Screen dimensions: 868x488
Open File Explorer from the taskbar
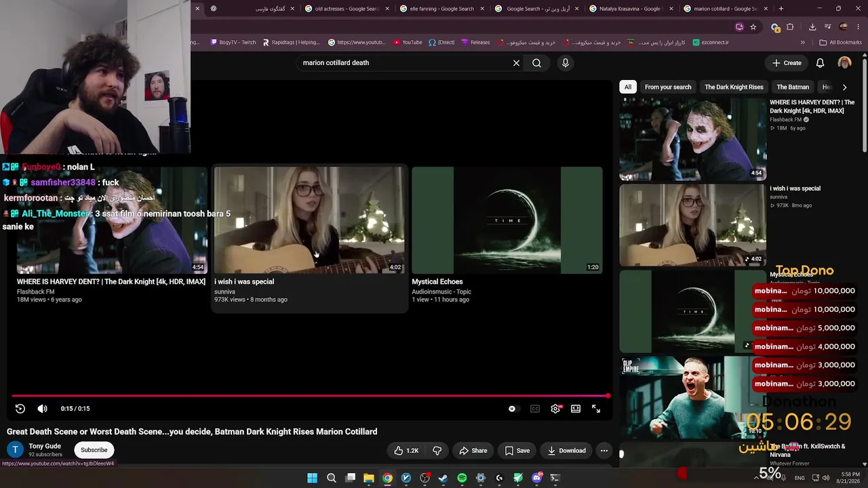[x=369, y=478]
